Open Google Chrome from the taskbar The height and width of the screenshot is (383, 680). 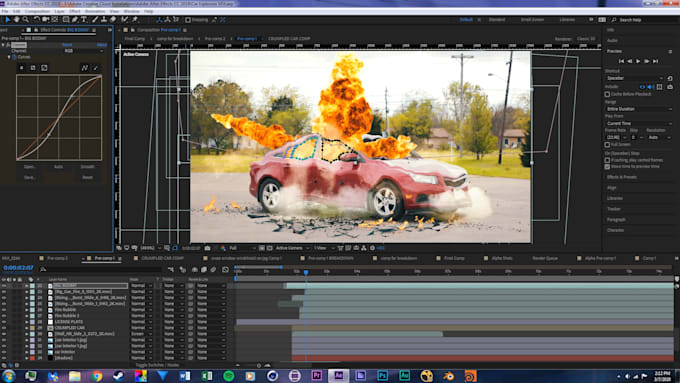coord(97,376)
